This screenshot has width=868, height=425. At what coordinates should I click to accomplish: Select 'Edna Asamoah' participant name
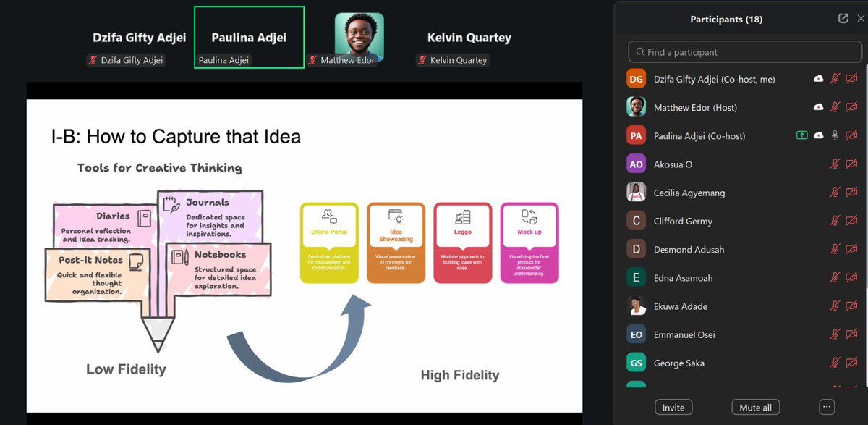(x=684, y=277)
